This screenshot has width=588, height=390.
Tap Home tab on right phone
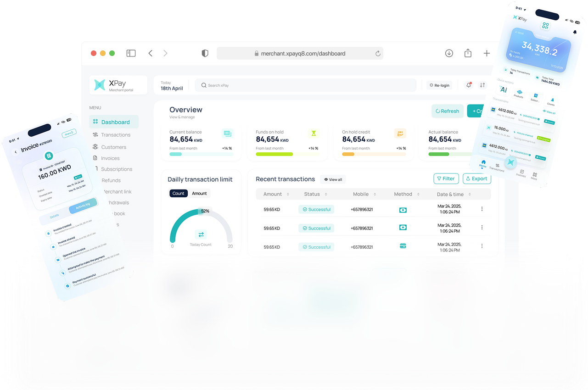483,164
